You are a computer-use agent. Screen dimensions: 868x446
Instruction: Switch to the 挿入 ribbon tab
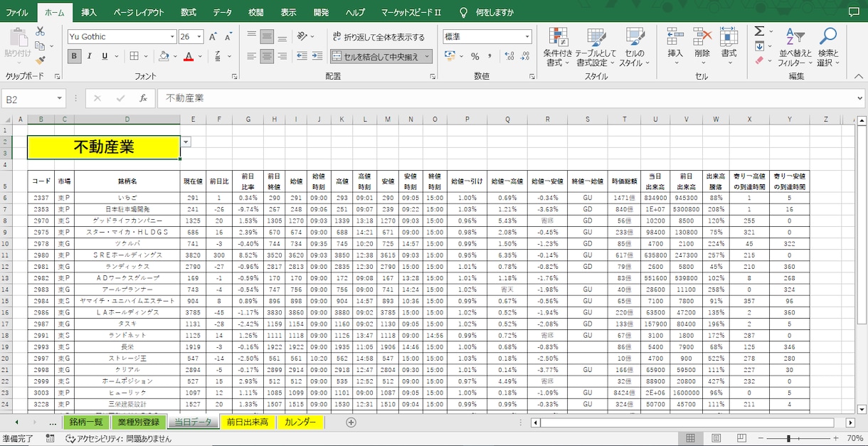pos(89,12)
